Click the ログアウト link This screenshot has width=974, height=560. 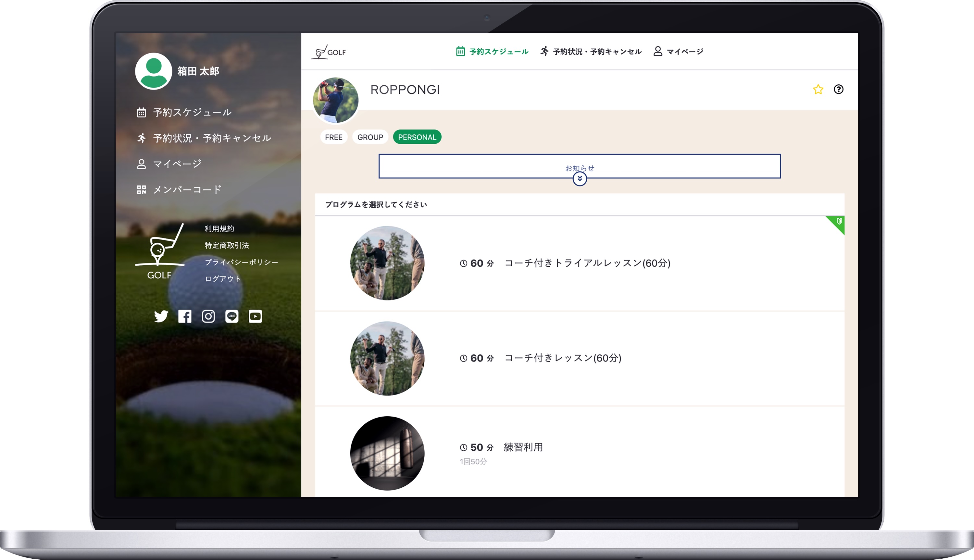pos(223,279)
